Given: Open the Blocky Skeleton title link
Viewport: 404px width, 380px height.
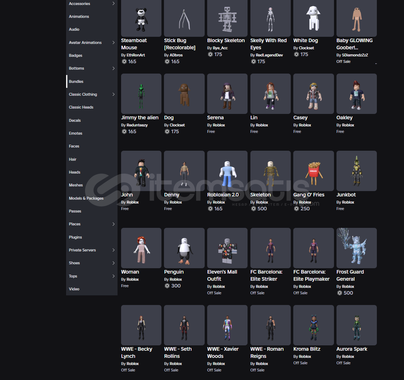Looking at the screenshot, I should coord(226,41).
